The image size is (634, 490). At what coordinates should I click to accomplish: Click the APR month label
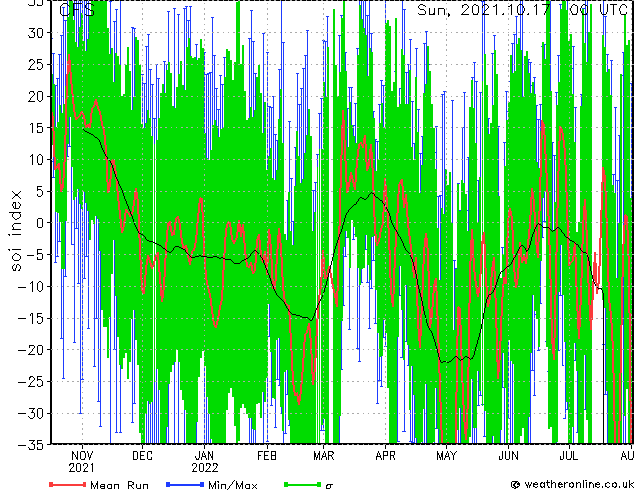(x=385, y=456)
